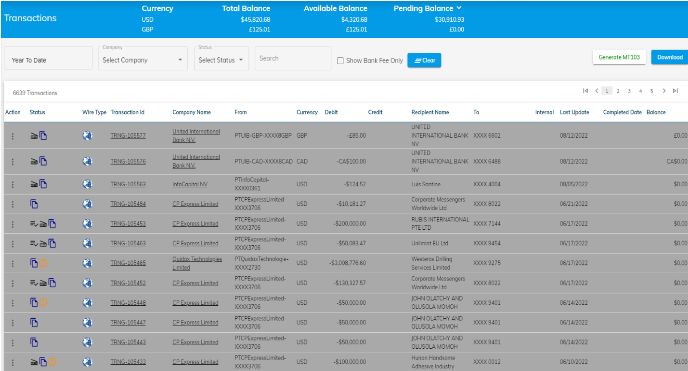Open action menu for TRNG-105577 row
688x371 pixels.
click(x=13, y=136)
